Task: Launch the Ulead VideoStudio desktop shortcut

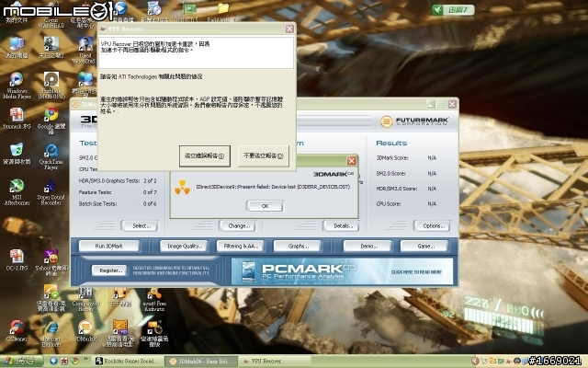Action: [x=85, y=51]
